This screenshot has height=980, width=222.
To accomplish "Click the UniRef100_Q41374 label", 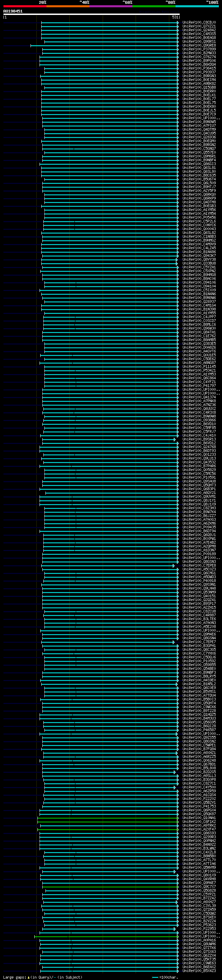I will coord(199,397).
